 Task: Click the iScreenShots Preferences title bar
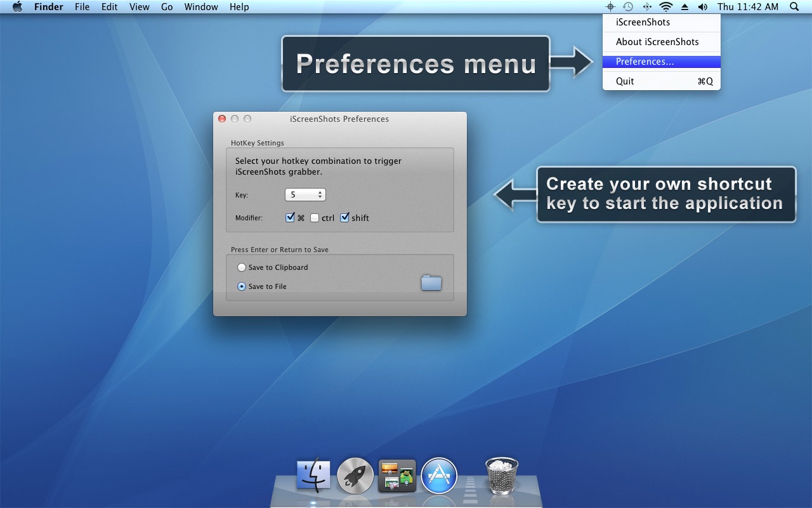pos(339,119)
